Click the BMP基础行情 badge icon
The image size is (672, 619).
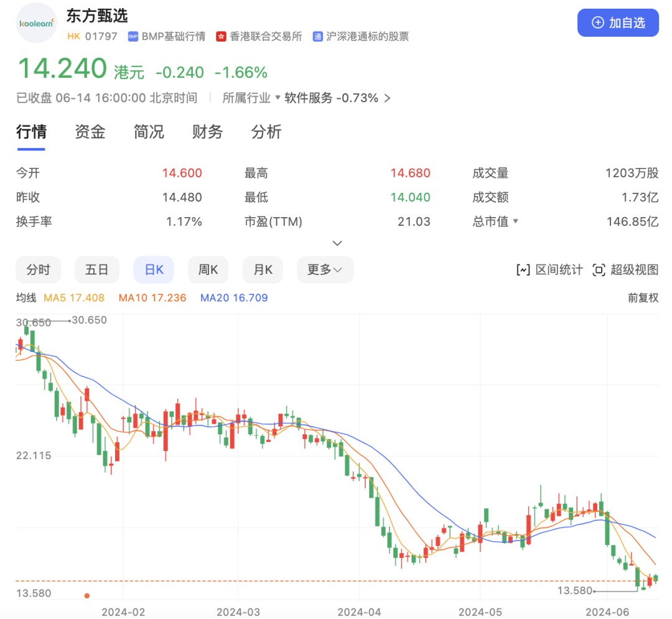pyautogui.click(x=133, y=37)
